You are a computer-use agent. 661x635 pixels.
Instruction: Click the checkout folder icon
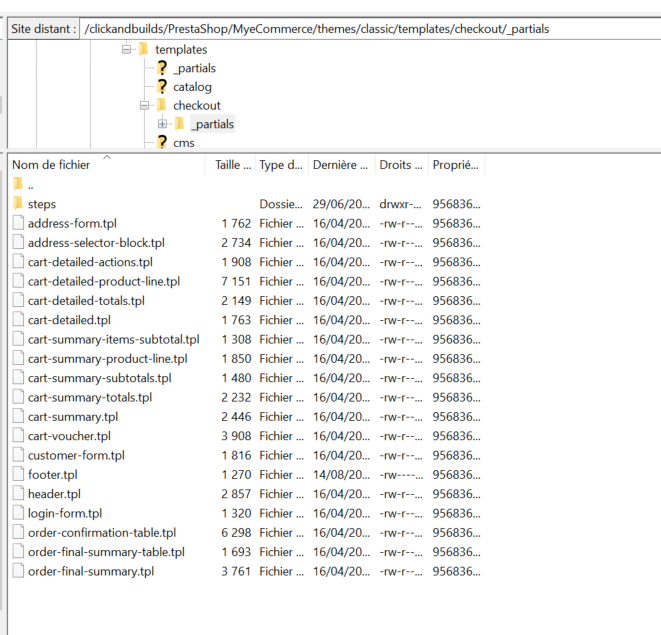pyautogui.click(x=161, y=105)
